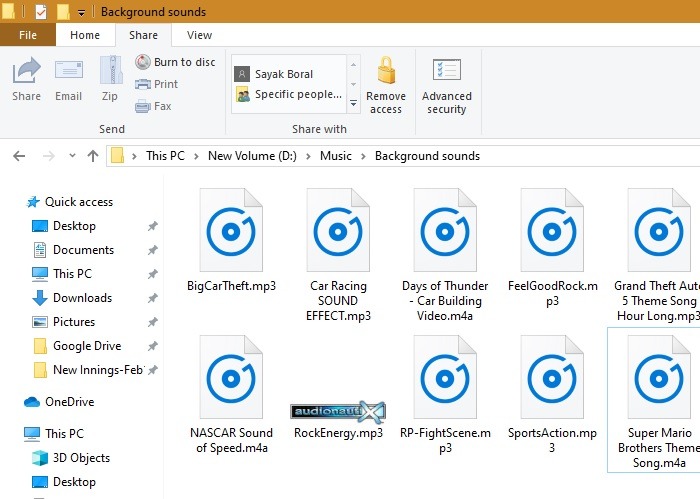700x499 pixels.
Task: Switch to the Home ribbon tab
Action: click(85, 35)
